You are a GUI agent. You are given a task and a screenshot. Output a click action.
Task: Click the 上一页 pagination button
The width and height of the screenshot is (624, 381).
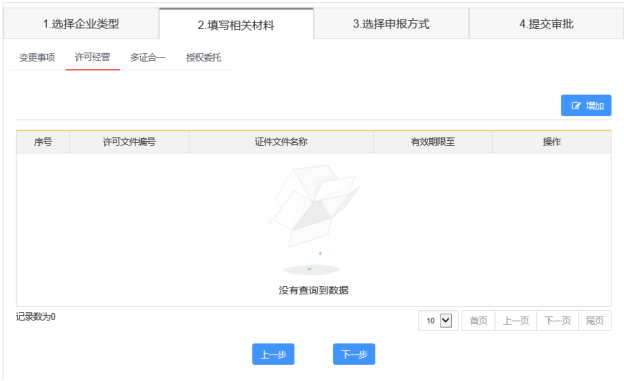tap(516, 320)
